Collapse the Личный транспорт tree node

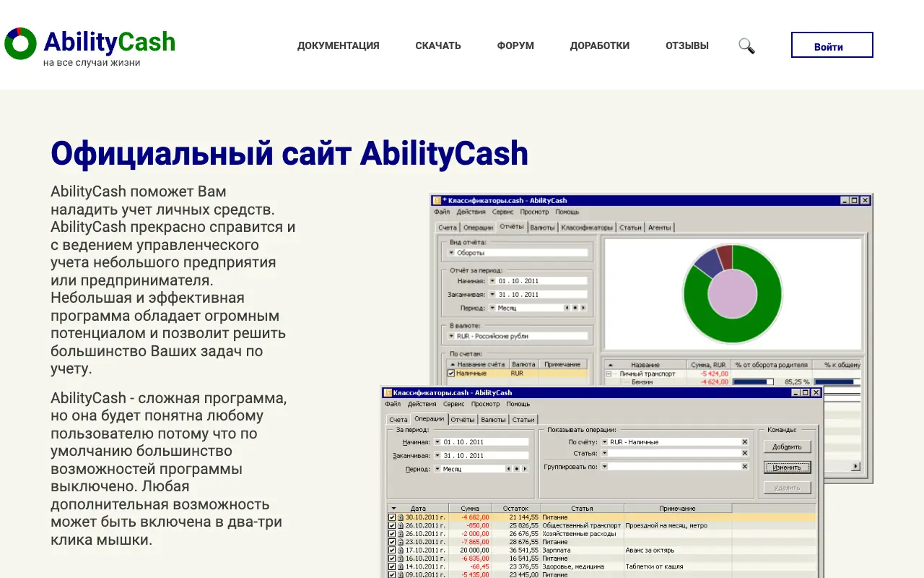(609, 374)
